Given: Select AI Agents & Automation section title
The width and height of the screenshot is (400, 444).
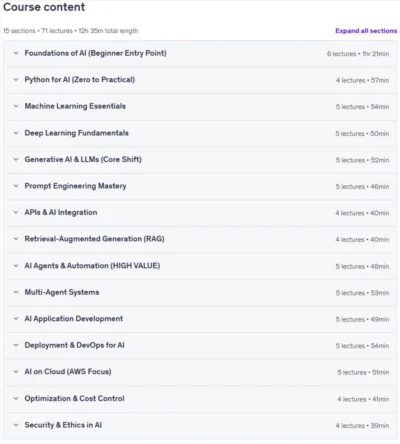Looking at the screenshot, I should tap(92, 266).
